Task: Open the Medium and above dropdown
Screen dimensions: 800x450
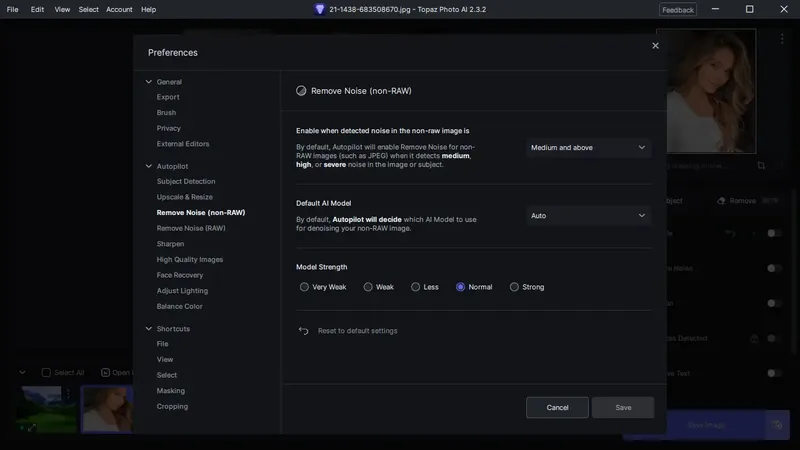Action: point(588,148)
